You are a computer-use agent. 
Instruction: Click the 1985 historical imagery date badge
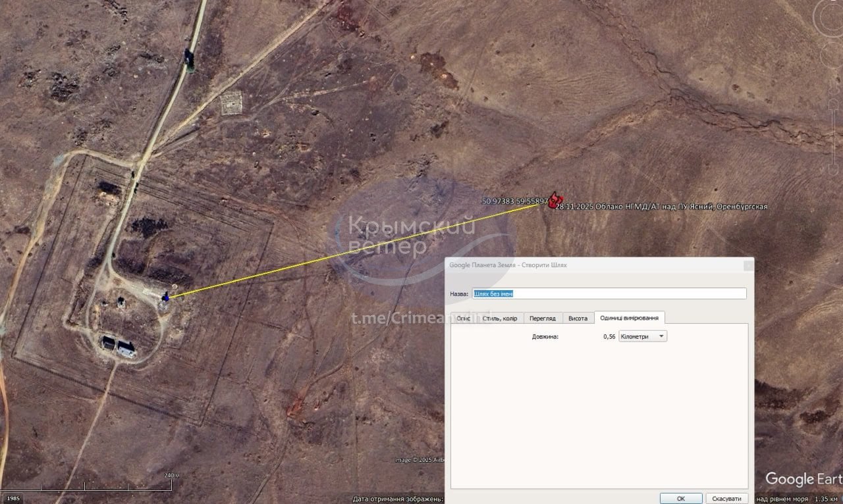(x=13, y=498)
